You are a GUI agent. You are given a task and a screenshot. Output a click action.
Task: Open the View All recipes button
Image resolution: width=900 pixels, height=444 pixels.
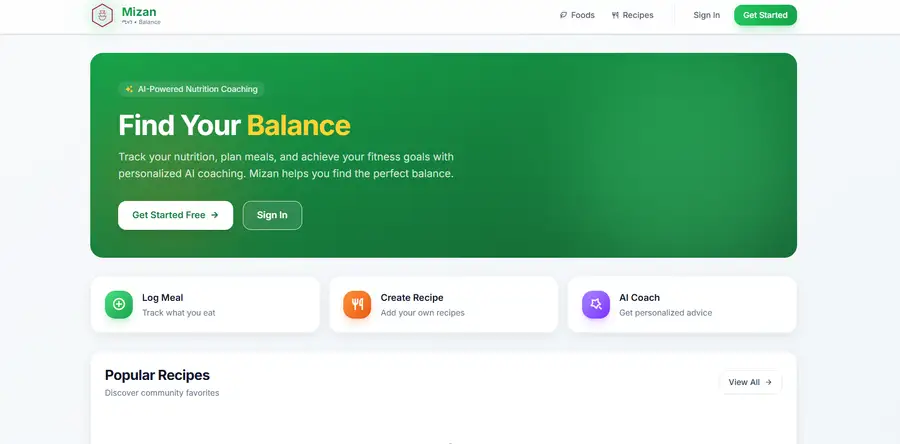click(750, 382)
